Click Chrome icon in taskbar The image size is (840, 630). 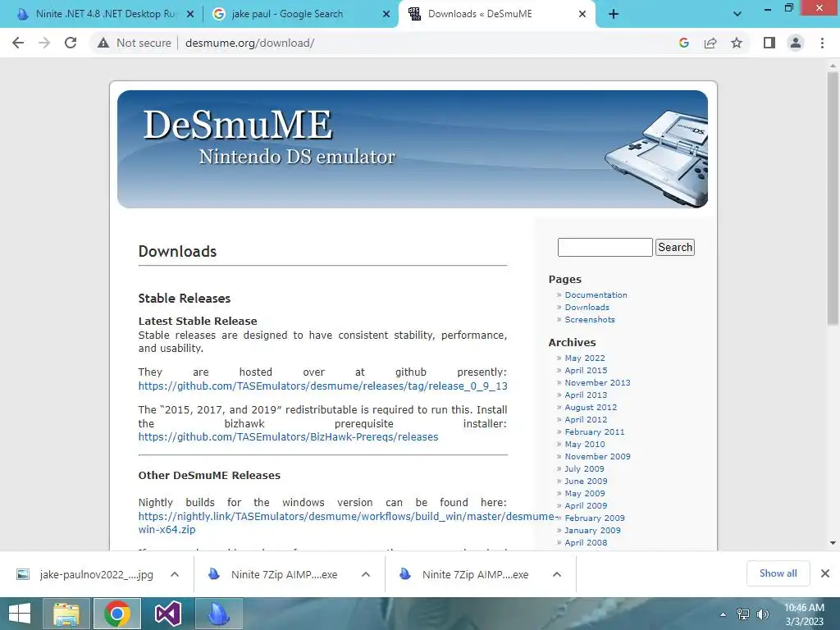coord(117,614)
